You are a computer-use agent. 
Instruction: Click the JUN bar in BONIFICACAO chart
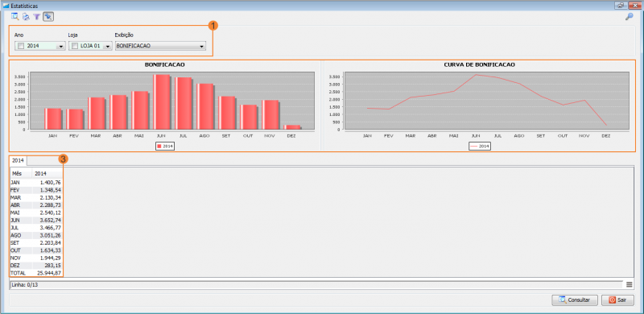tap(162, 102)
